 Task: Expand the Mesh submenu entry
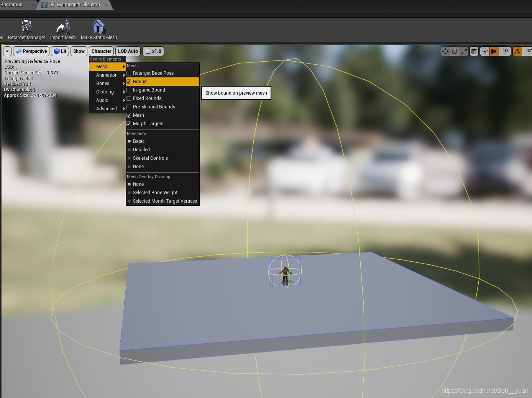[x=108, y=67]
